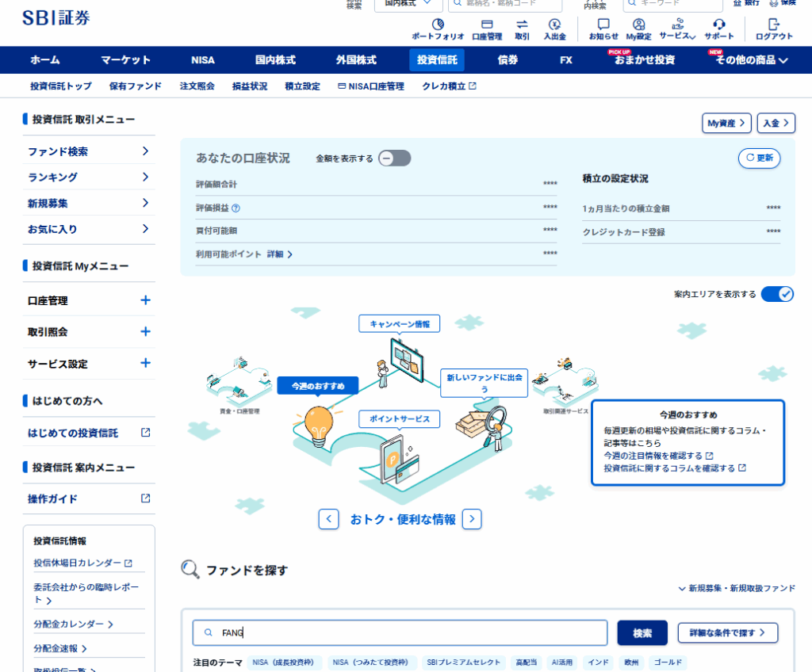Click the SBI証券 logo
Viewport: 812px width, 672px height.
[x=56, y=18]
